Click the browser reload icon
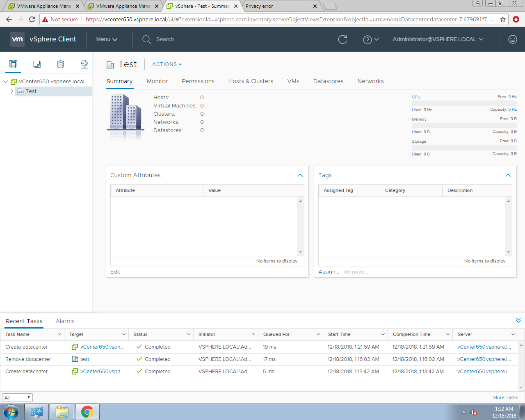525x420 pixels. (32, 19)
